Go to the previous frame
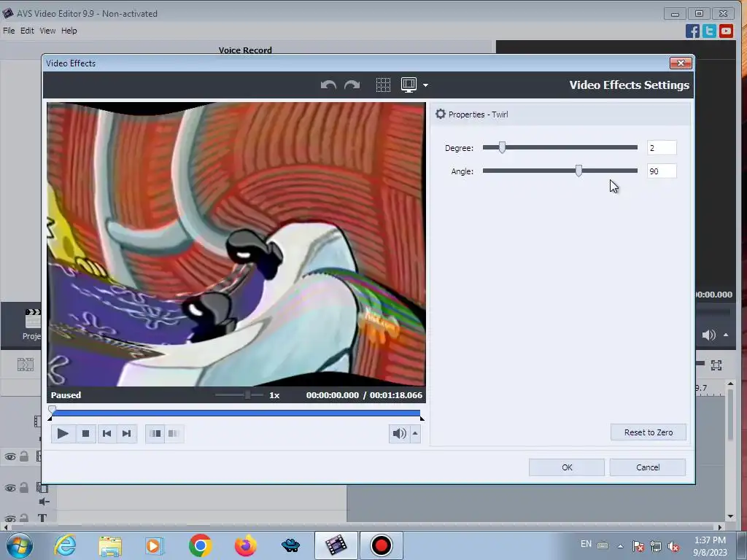This screenshot has height=560, width=747. click(x=107, y=433)
